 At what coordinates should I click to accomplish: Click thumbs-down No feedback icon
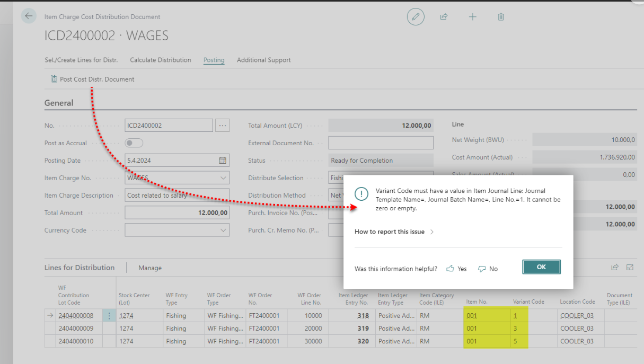click(x=482, y=269)
